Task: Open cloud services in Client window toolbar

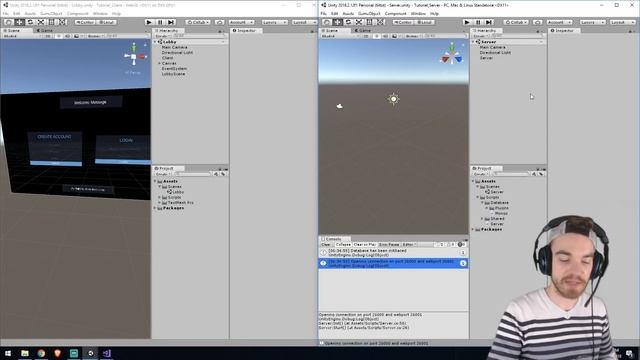Action: pyautogui.click(x=219, y=22)
